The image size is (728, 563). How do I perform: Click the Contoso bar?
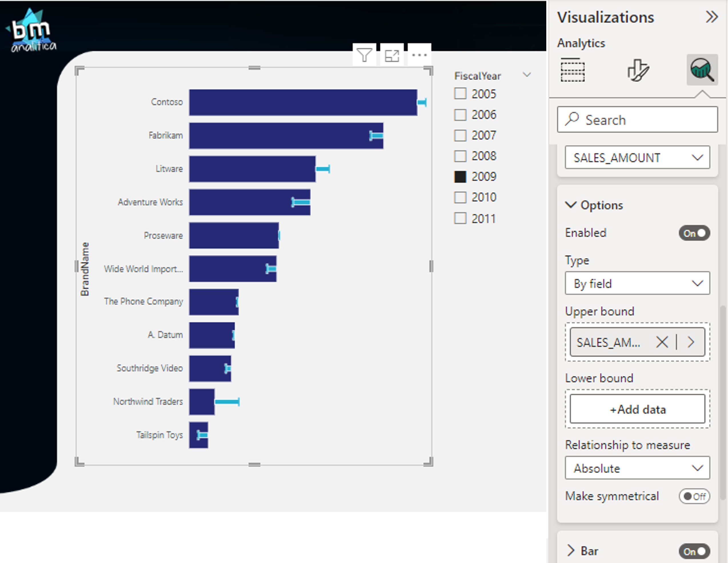tap(303, 102)
